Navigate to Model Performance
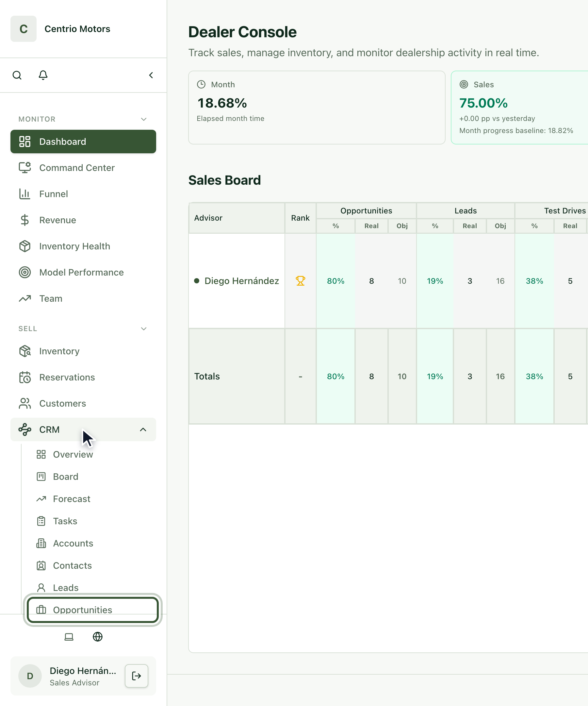588x706 pixels. coord(83,272)
